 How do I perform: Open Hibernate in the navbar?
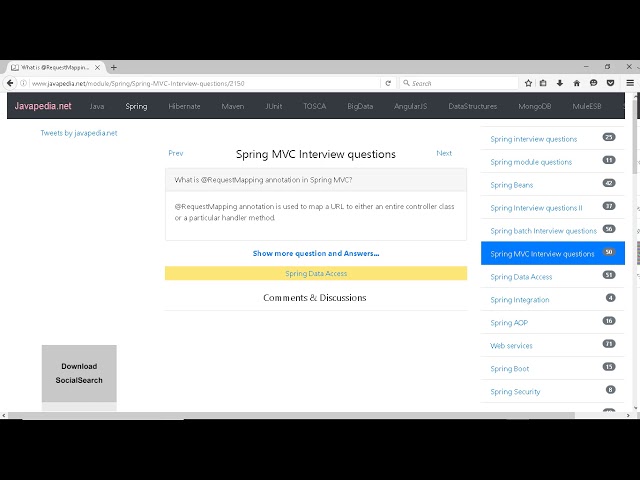click(184, 106)
